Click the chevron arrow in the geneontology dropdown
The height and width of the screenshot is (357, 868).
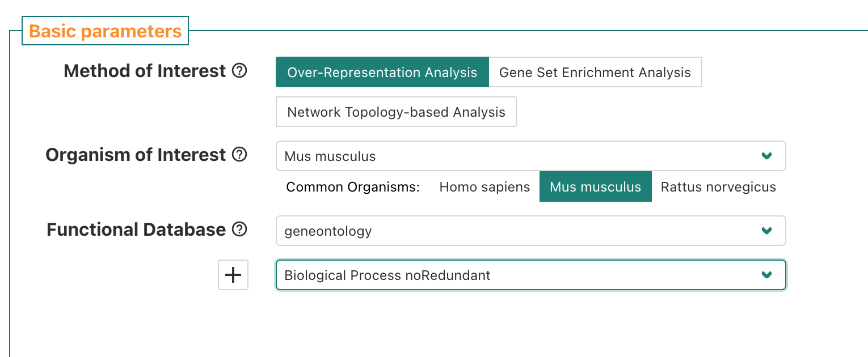(x=766, y=231)
